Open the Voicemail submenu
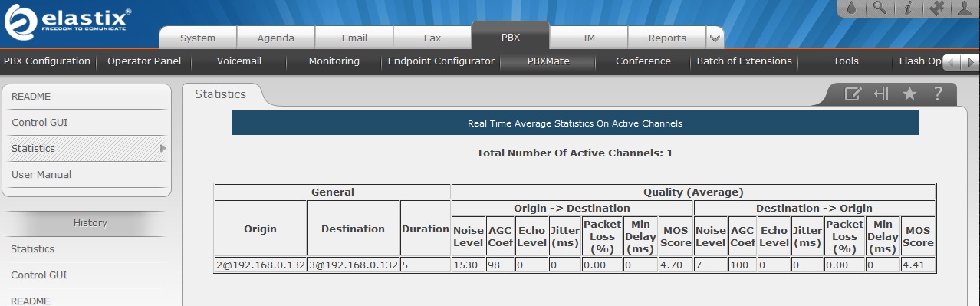Viewport: 980px width, 306px height. click(x=239, y=61)
